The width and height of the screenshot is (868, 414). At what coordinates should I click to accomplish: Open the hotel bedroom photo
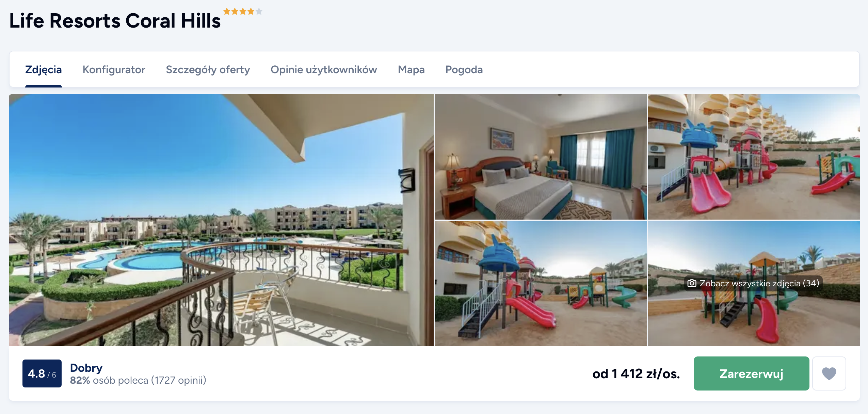pos(541,157)
